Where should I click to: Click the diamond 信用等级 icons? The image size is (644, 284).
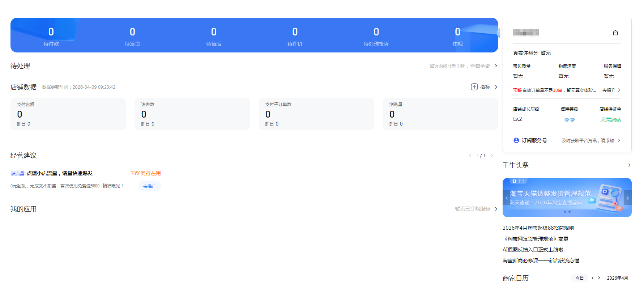coord(569,120)
